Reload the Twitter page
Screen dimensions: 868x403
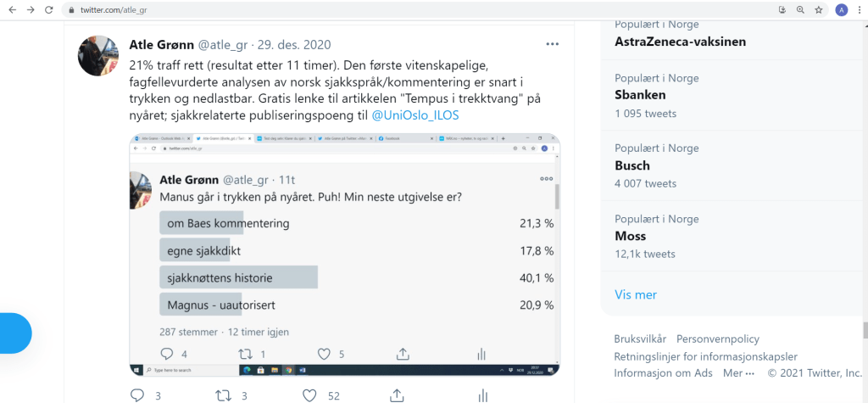[48, 10]
